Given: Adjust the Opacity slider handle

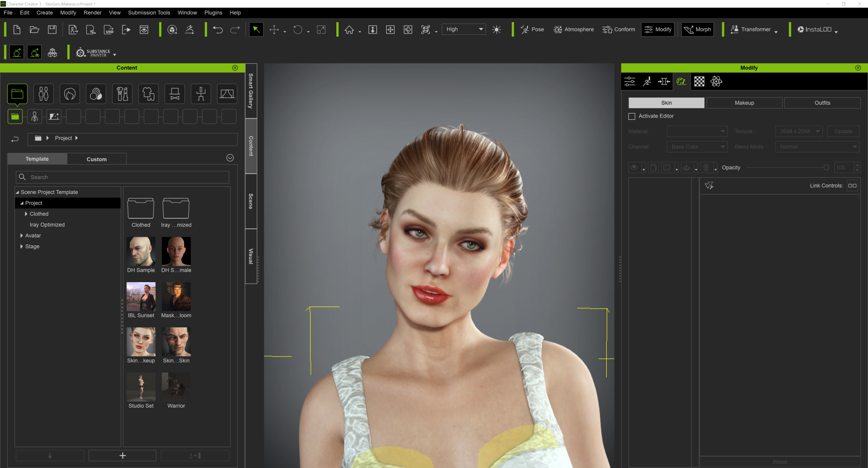Looking at the screenshot, I should click(x=826, y=168).
